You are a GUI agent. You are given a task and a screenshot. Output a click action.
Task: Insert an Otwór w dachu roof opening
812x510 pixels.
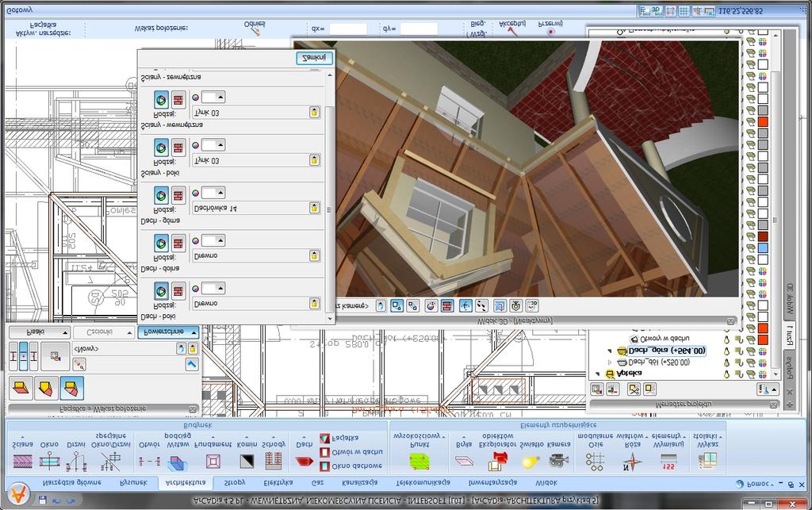coord(351,452)
